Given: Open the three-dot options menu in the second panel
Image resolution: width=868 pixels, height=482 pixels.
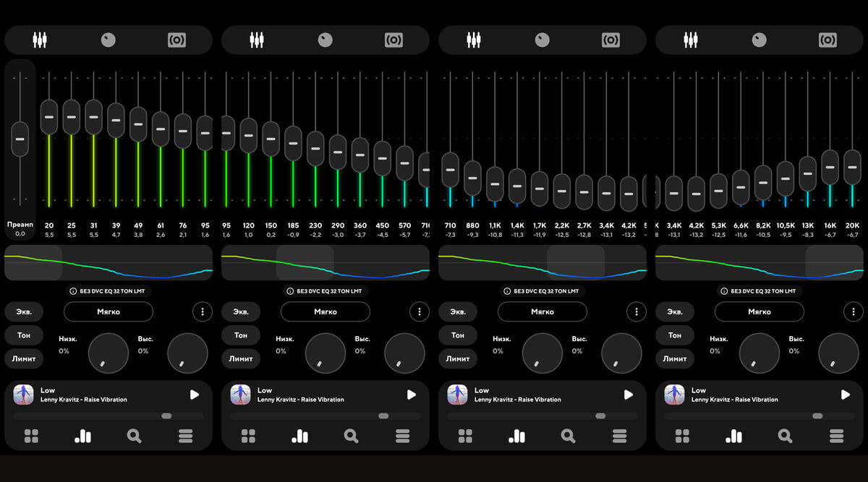Looking at the screenshot, I should [420, 312].
